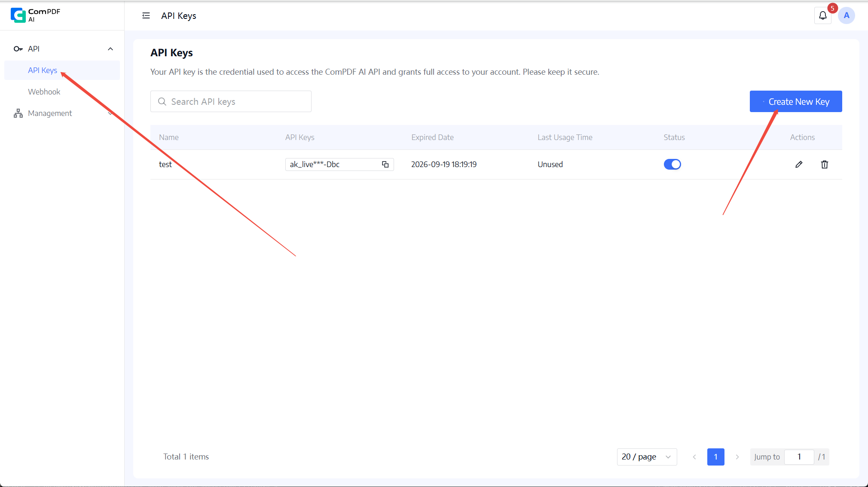Open the 20 / page size dropdown
This screenshot has width=868, height=487.
pos(647,457)
